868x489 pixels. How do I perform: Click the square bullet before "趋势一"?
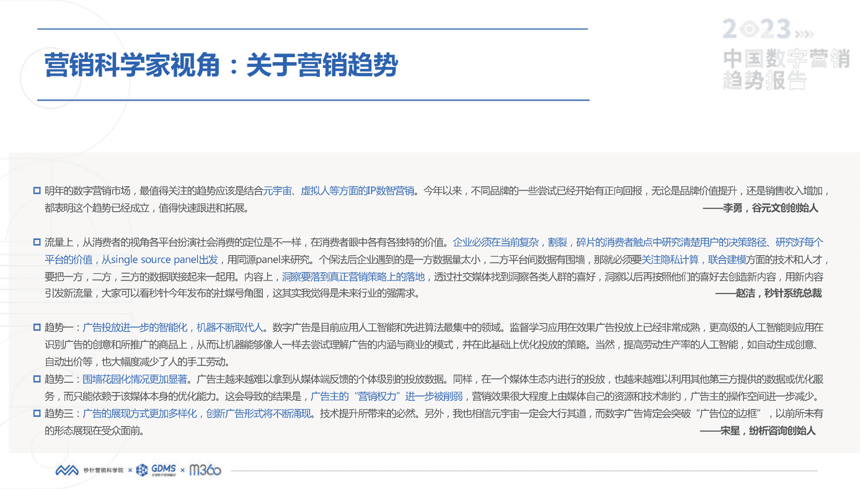click(x=37, y=326)
